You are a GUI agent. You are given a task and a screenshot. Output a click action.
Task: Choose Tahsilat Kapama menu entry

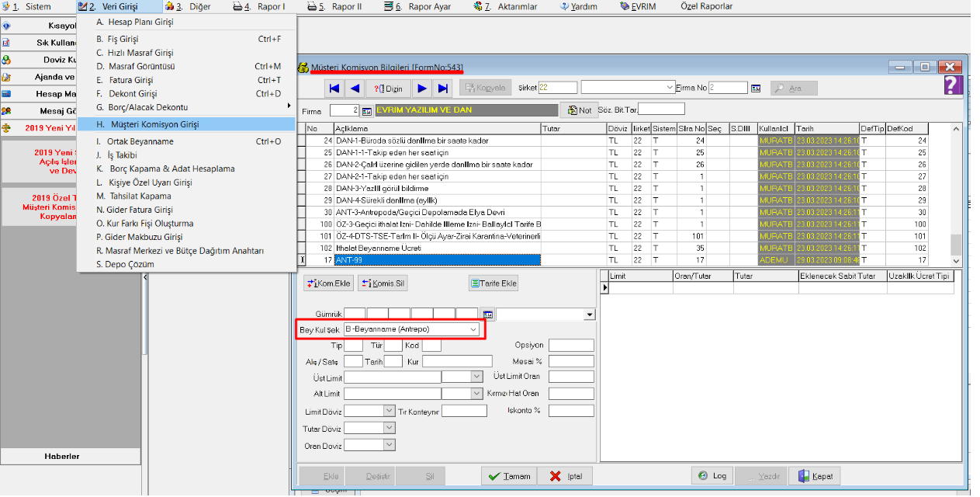[x=186, y=196]
